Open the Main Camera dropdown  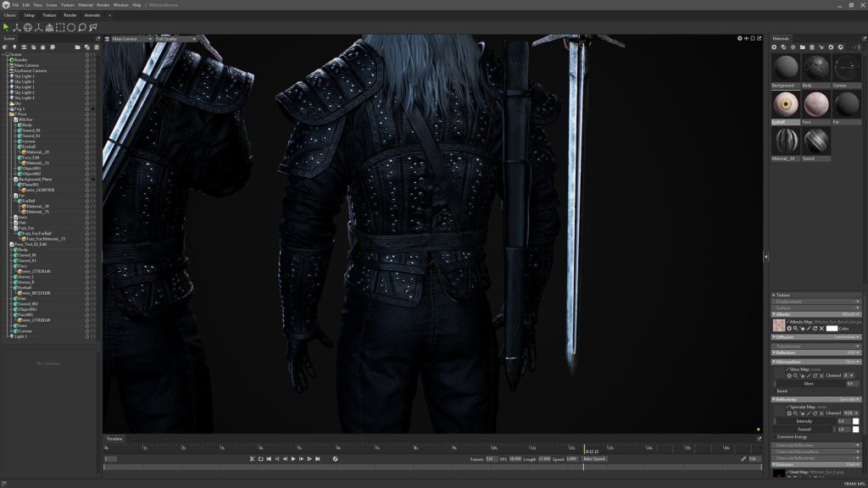tap(131, 39)
